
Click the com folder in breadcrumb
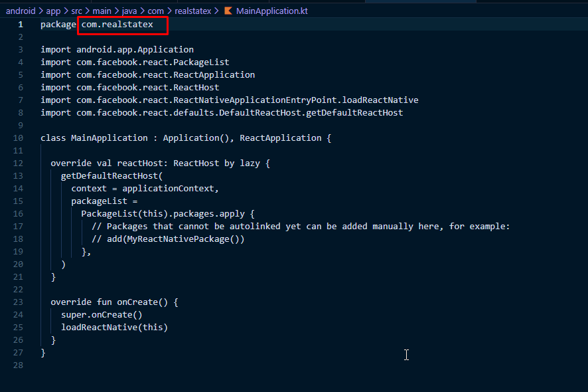155,11
